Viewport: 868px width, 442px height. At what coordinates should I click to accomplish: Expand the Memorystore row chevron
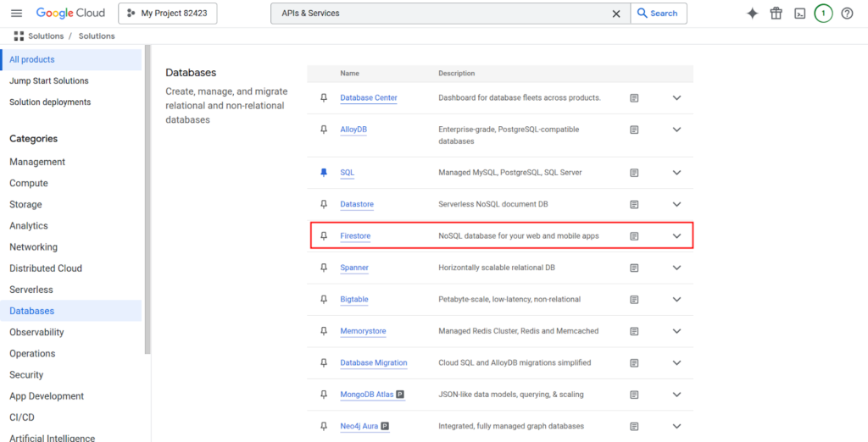676,331
